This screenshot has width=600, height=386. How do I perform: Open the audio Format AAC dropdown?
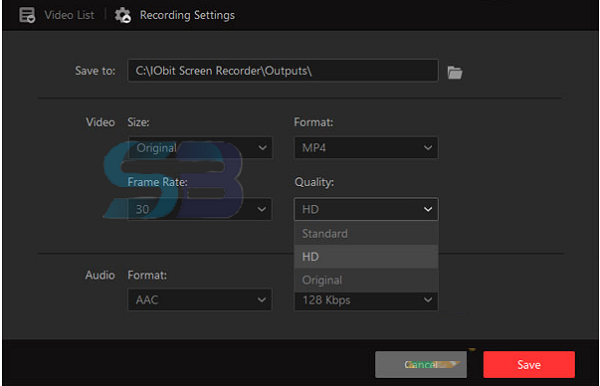(x=200, y=300)
